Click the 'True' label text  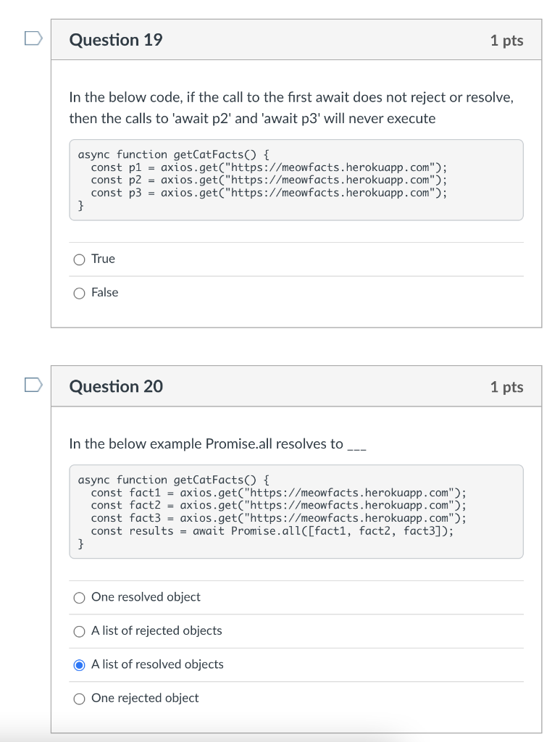[103, 259]
